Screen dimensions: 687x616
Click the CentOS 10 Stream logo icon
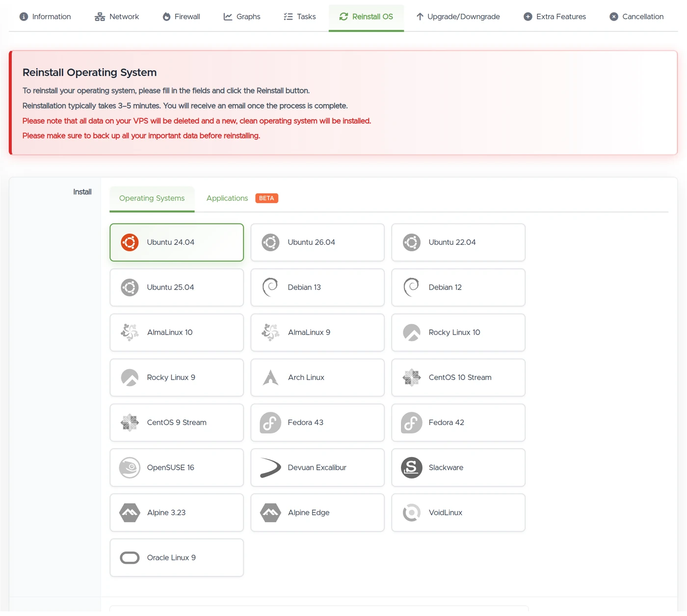pos(411,377)
